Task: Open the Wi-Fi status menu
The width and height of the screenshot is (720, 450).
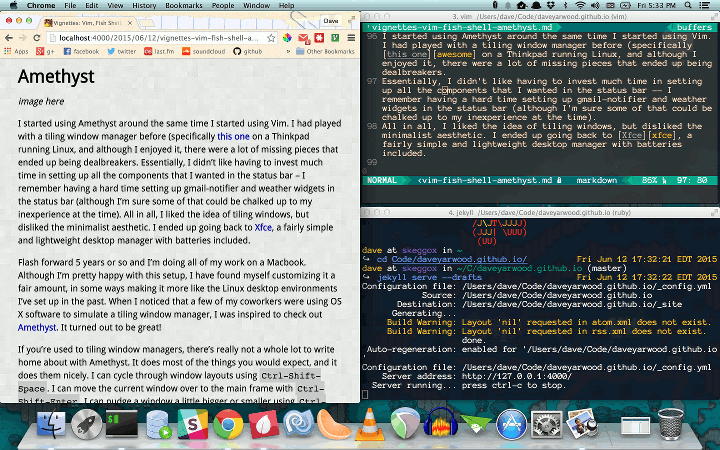Action: 580,6
